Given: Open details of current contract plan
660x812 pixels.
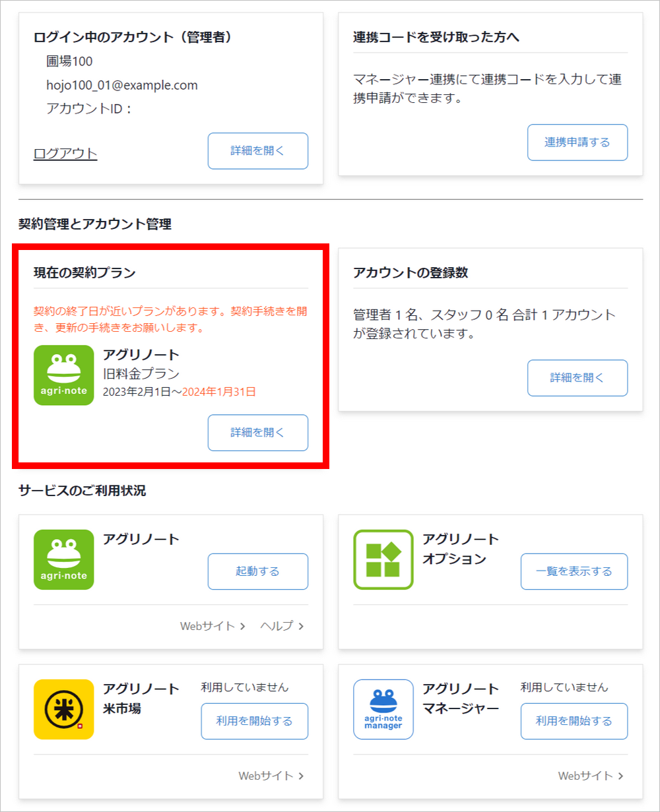Looking at the screenshot, I should click(x=258, y=433).
